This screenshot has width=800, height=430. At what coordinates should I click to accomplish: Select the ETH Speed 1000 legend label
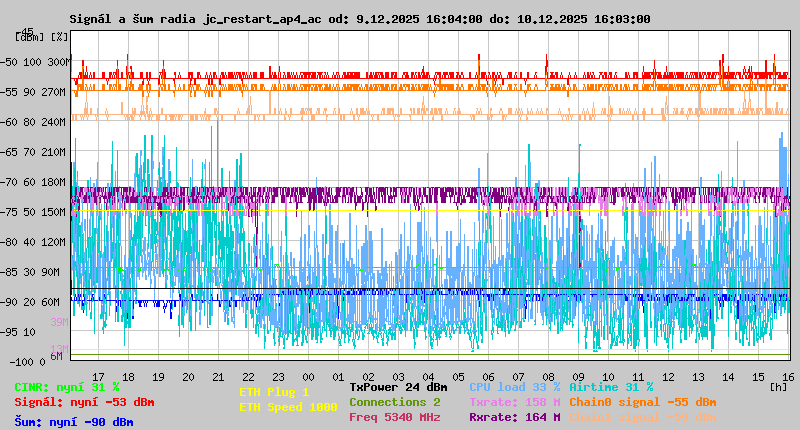click(x=288, y=407)
